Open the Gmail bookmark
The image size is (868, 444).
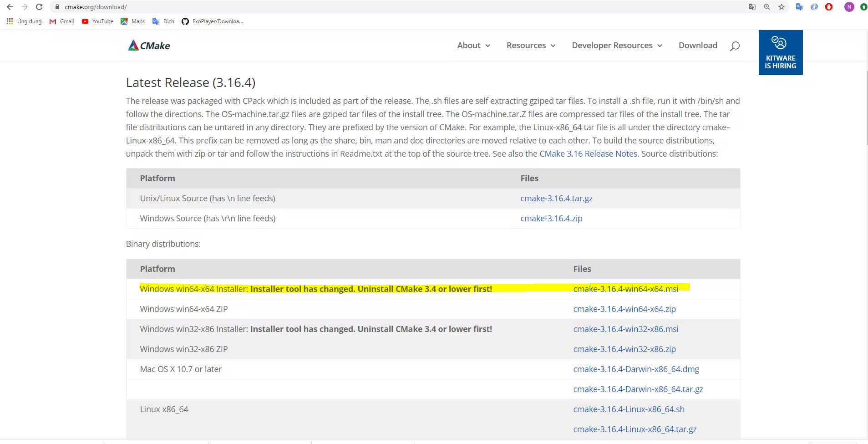click(x=61, y=21)
